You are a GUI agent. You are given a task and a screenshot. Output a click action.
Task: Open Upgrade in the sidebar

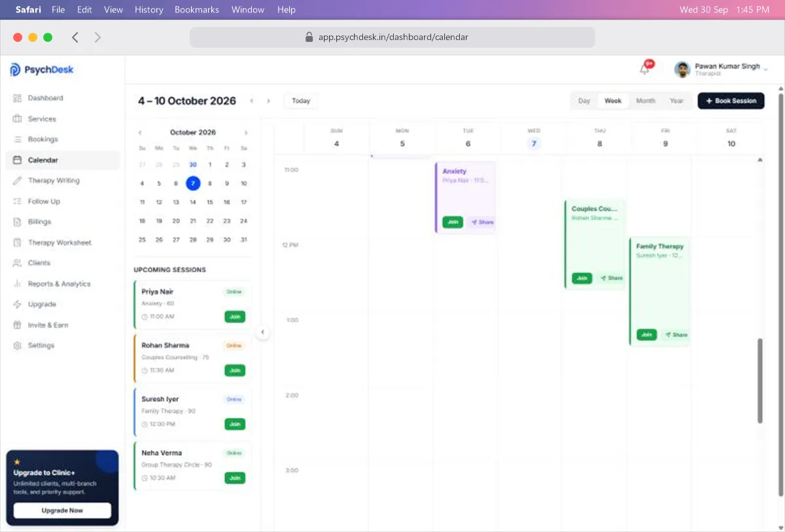(x=35, y=304)
